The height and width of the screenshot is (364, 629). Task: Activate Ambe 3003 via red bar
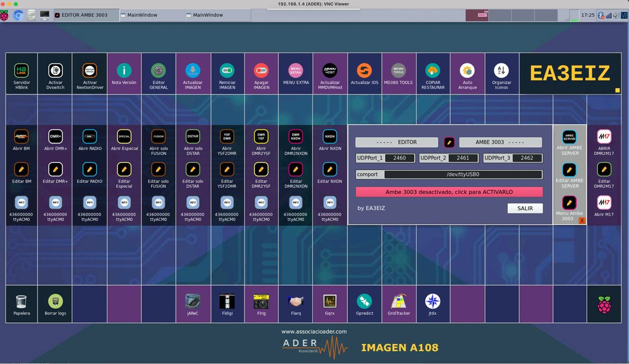[x=449, y=192]
